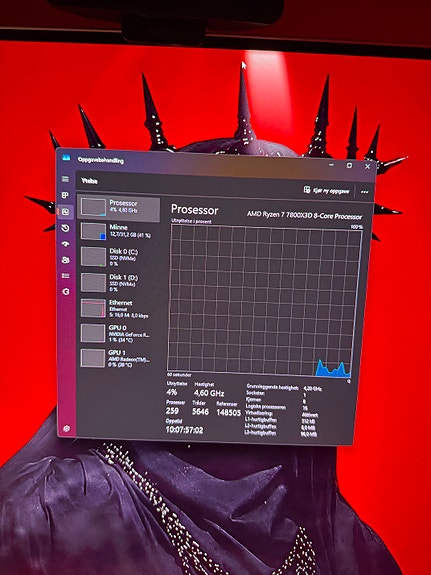This screenshot has height=575, width=431.
Task: Click the '4,60 GHz' speed value
Action: pos(209,393)
